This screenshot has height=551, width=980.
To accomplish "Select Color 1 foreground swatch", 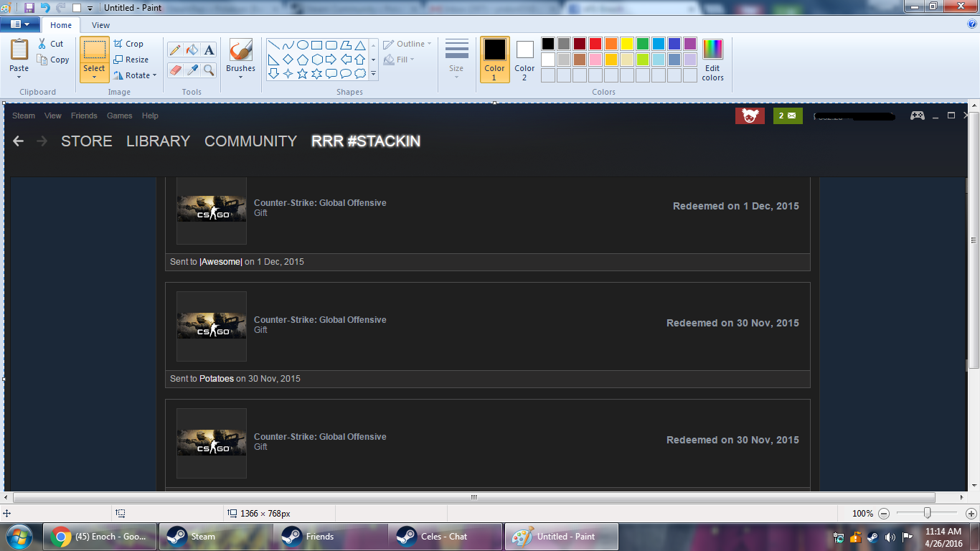I will (494, 59).
